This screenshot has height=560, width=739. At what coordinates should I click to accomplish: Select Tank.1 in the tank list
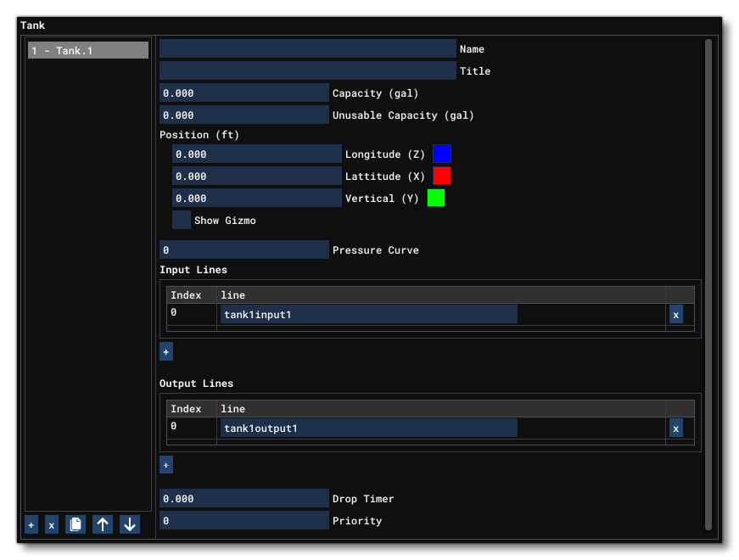(x=88, y=51)
